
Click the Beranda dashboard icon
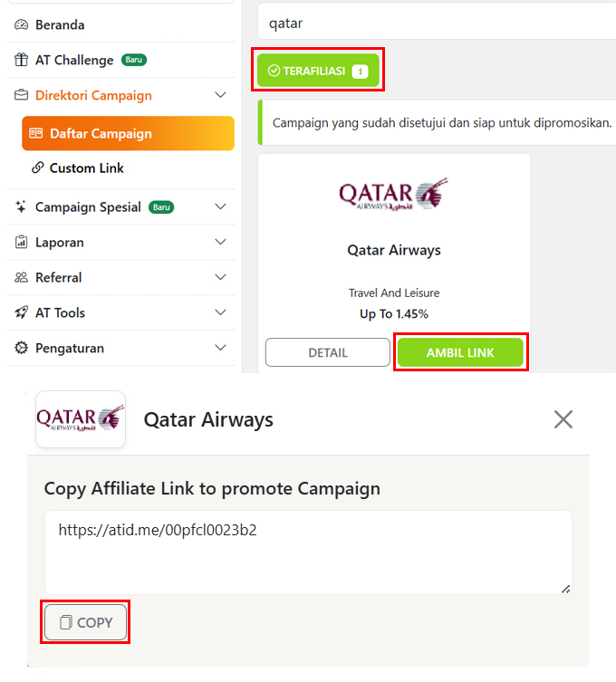click(22, 25)
